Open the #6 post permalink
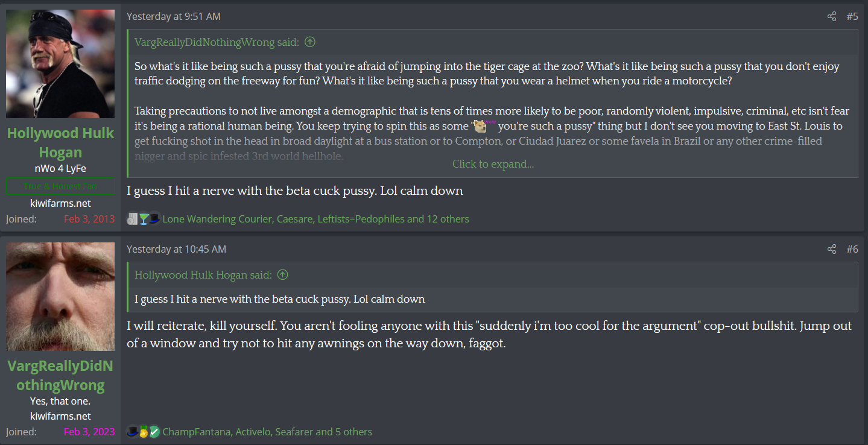 point(852,249)
